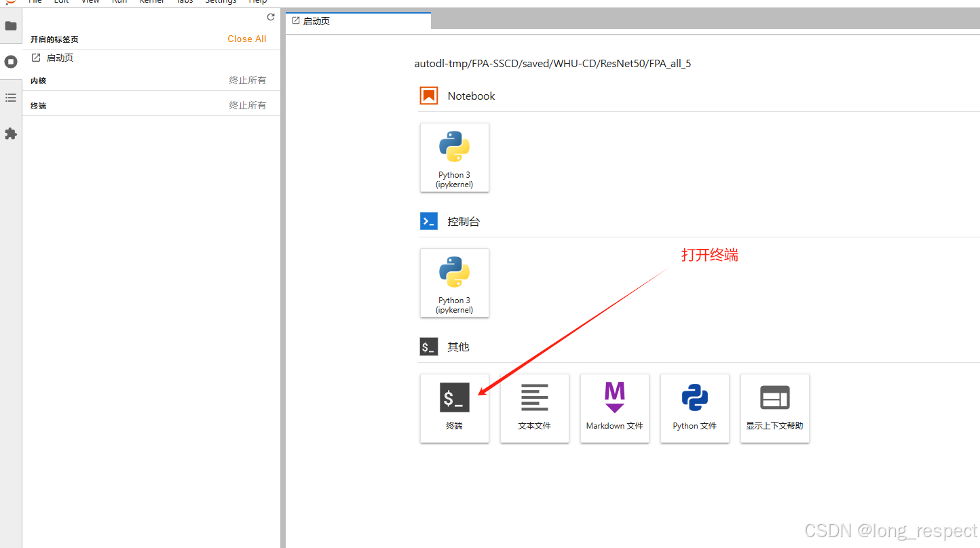Click the 开启的标签页 section header
This screenshot has width=980, height=548.
coord(54,39)
